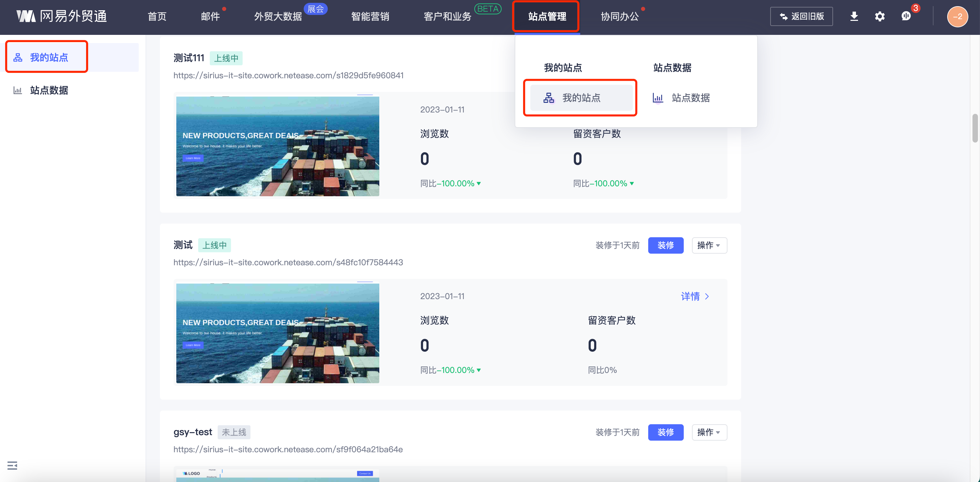Open the 外贸大数据 top tab
This screenshot has height=482, width=980.
coord(278,16)
